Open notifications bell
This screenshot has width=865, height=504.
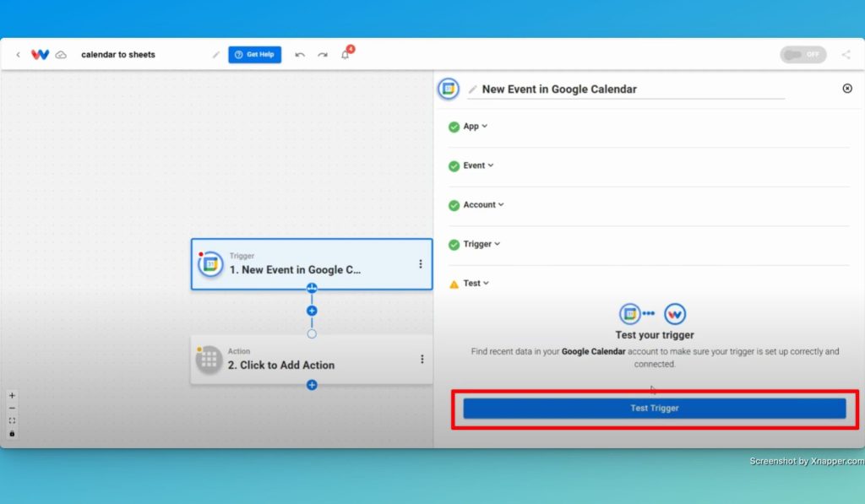click(x=345, y=55)
